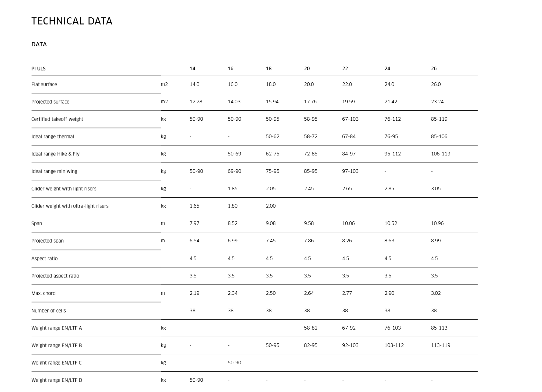Click the 8.26 projected span value
542x392 pixels.
click(x=347, y=241)
